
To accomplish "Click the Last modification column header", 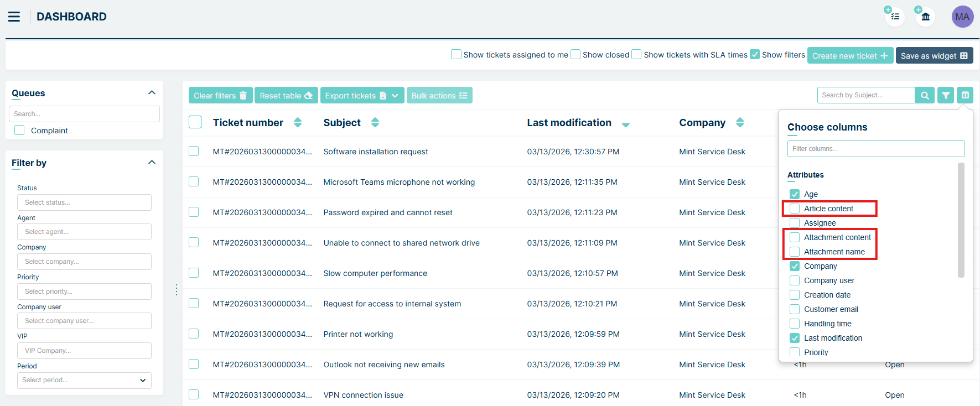I will tap(569, 123).
